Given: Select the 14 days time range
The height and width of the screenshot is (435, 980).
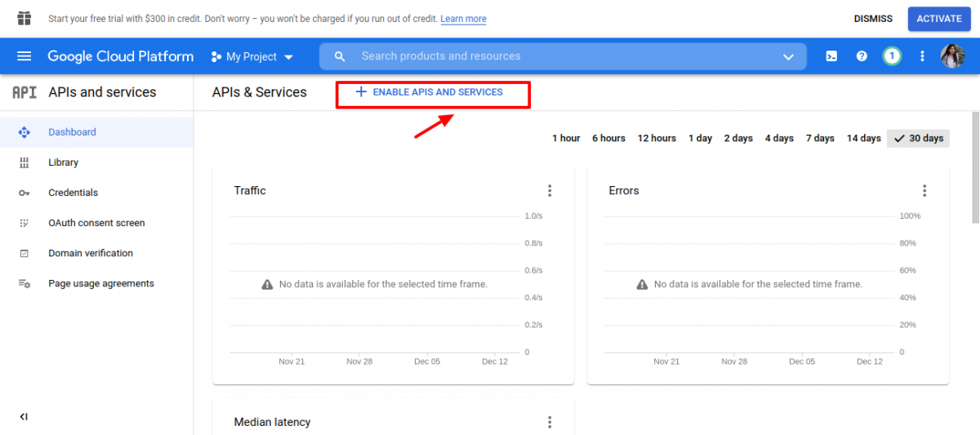Looking at the screenshot, I should (x=863, y=138).
